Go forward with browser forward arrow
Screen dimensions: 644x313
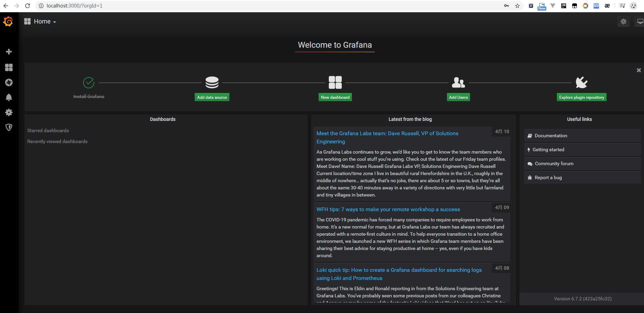pyautogui.click(x=16, y=6)
